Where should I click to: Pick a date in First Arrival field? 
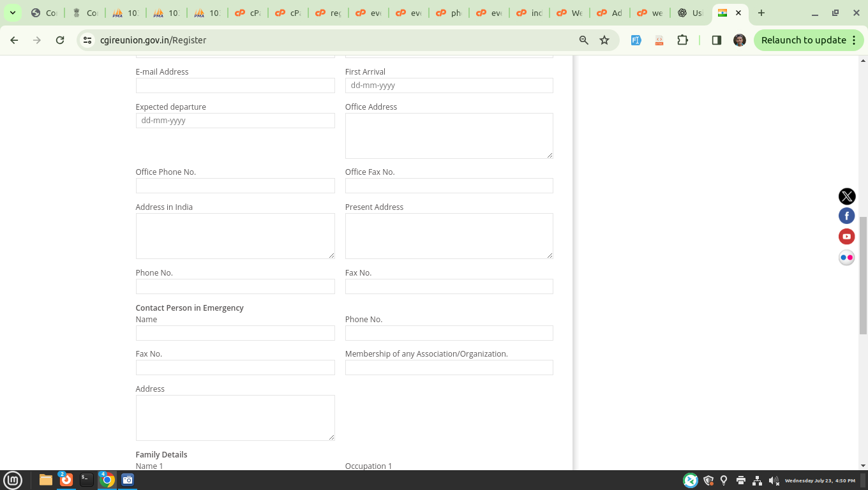[449, 85]
